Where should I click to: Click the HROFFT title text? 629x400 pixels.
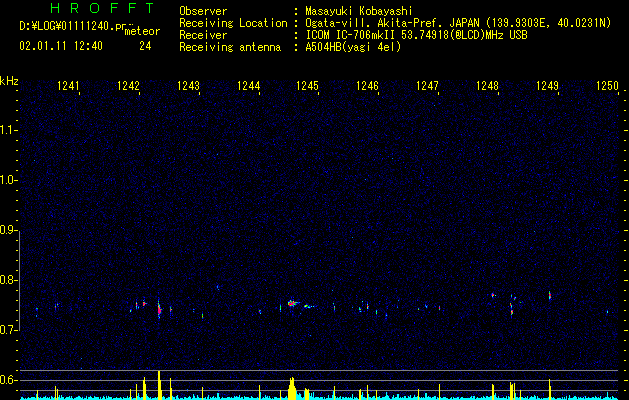coord(102,8)
